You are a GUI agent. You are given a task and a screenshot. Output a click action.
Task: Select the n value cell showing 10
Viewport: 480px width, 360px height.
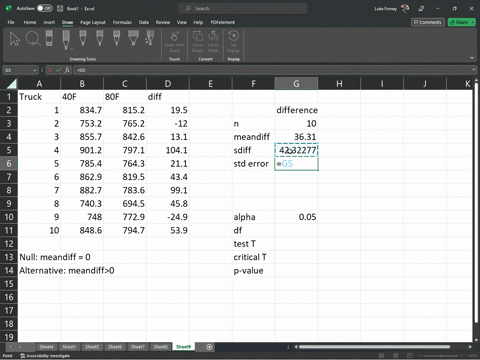point(296,123)
